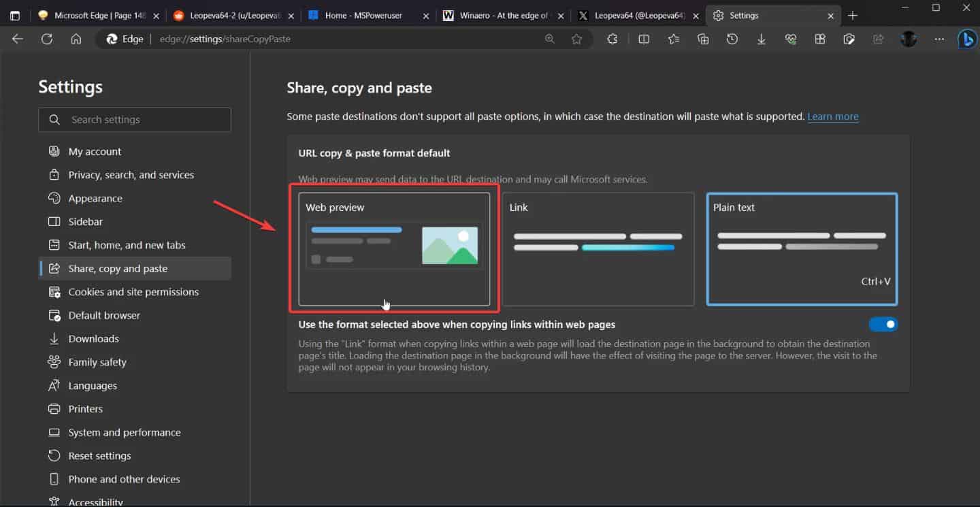Click the Search settings field

pos(134,120)
